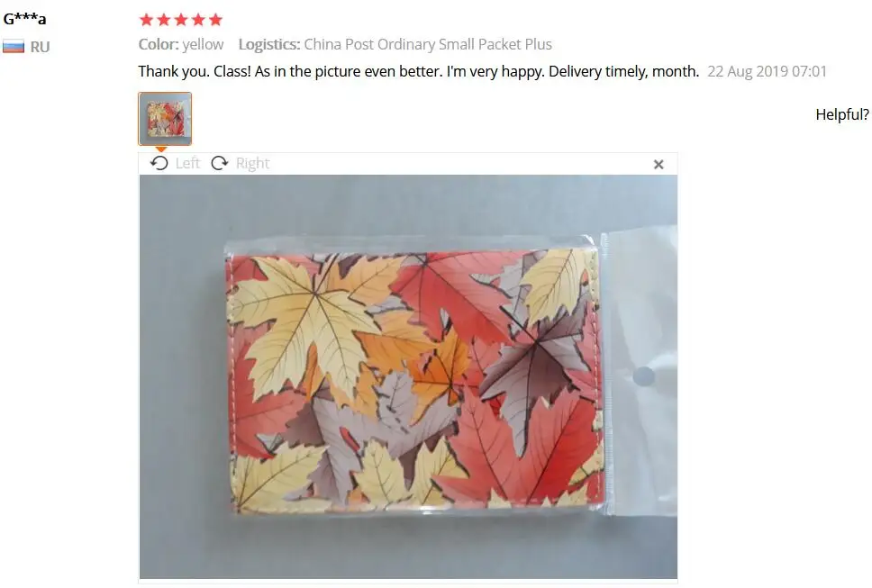Image resolution: width=872 pixels, height=588 pixels.
Task: Click the third red rating star
Action: 181,20
